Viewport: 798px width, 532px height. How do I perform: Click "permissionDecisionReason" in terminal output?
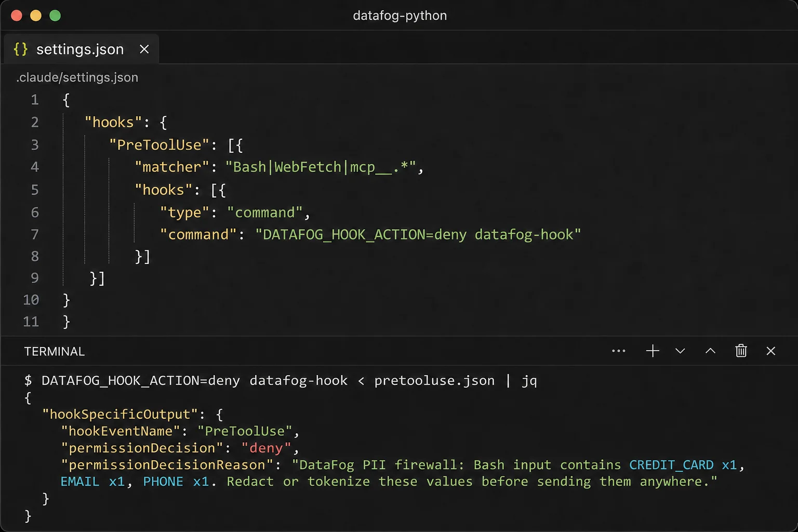pyautogui.click(x=167, y=464)
